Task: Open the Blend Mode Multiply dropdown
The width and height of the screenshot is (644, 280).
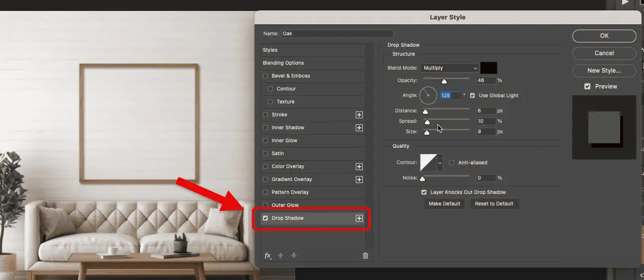Action: (x=450, y=68)
